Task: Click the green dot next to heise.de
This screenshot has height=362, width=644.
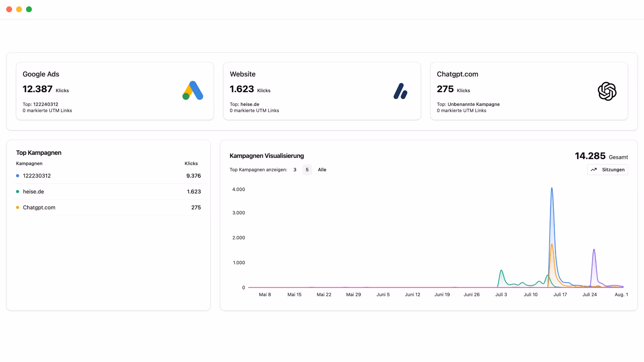Action: pos(17,192)
